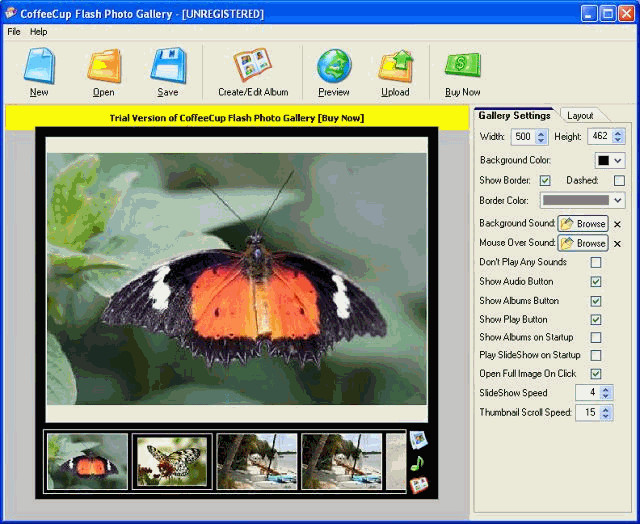Click the Buy Now link in trial banner
The height and width of the screenshot is (524, 640).
(x=341, y=118)
